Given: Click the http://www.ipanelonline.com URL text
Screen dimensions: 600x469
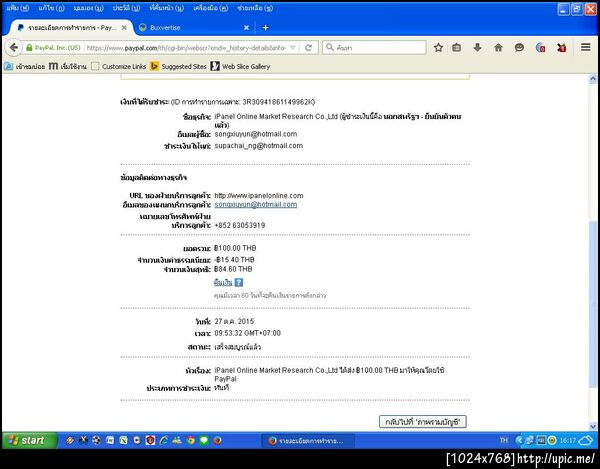Looking at the screenshot, I should 259,195.
